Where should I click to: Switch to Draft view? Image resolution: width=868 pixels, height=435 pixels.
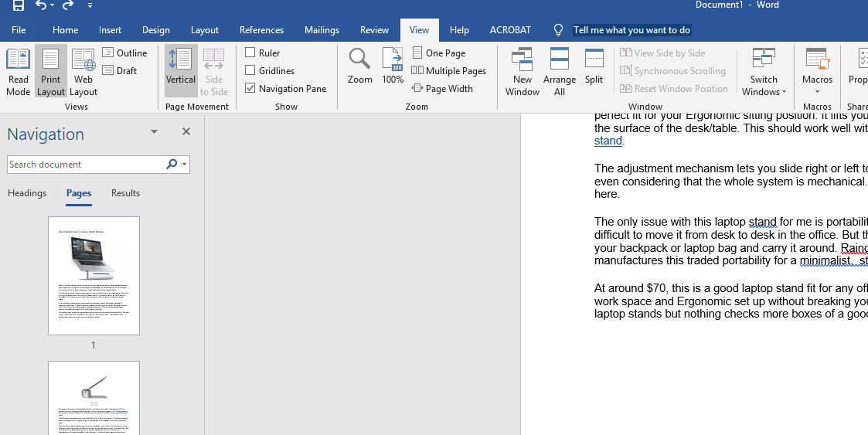(120, 71)
